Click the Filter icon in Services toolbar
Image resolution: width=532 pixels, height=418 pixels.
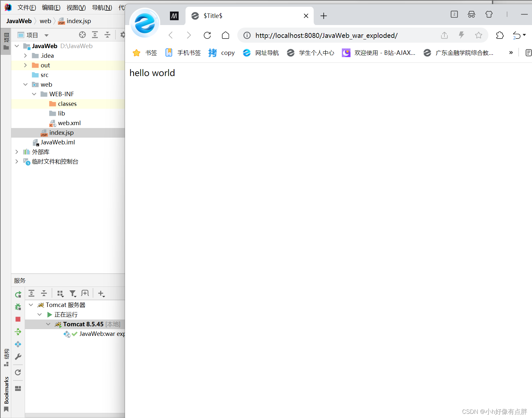73,293
